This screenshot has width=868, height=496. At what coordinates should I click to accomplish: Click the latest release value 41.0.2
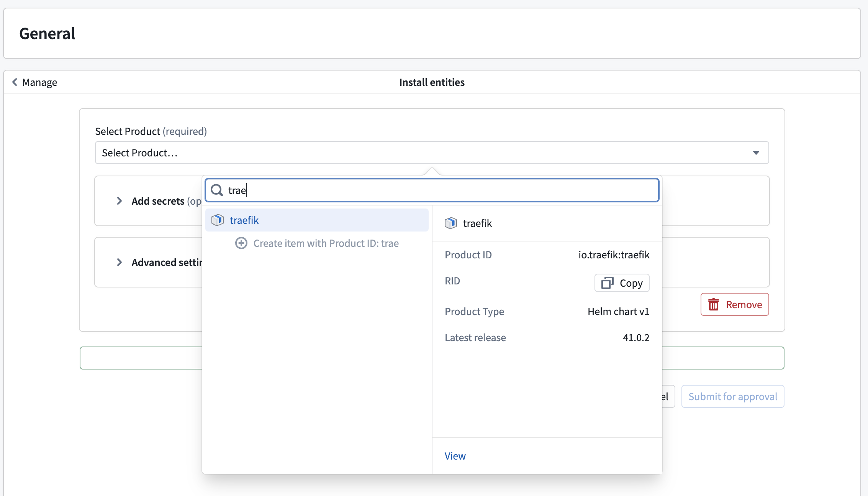pos(636,337)
